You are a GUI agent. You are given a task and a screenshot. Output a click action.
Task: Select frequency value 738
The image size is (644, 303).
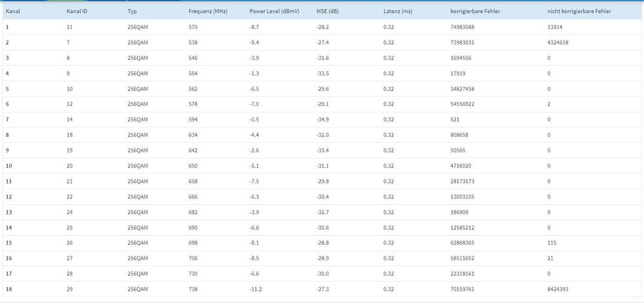click(x=193, y=289)
